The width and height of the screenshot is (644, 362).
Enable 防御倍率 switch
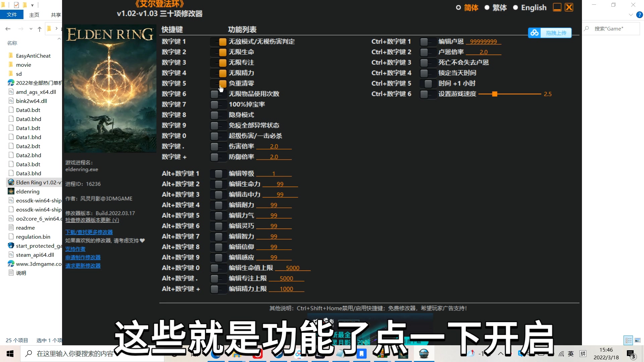(218, 157)
